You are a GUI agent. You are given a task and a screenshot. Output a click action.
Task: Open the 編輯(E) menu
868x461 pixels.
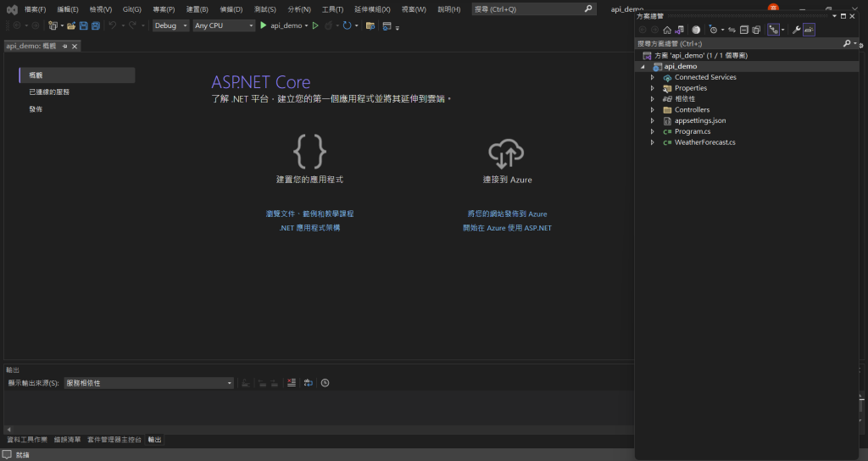[68, 9]
